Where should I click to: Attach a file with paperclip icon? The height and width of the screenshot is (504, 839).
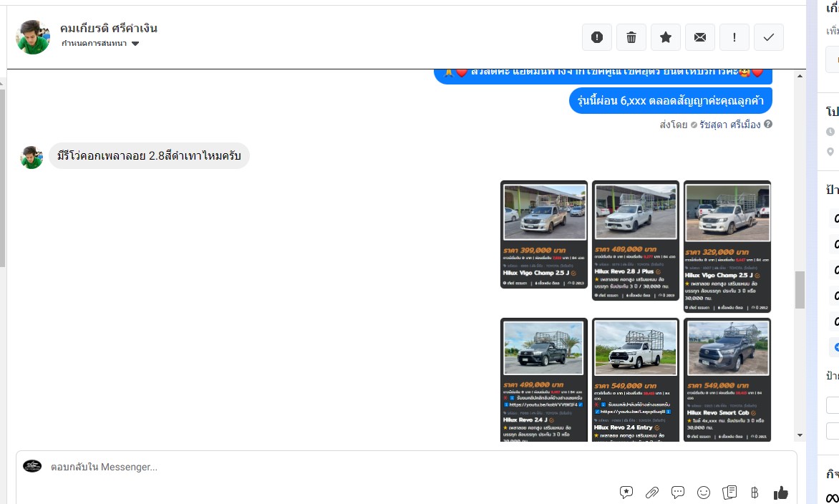point(651,493)
